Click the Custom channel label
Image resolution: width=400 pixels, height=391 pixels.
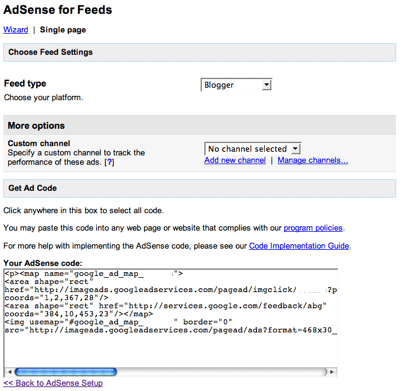[x=39, y=143]
